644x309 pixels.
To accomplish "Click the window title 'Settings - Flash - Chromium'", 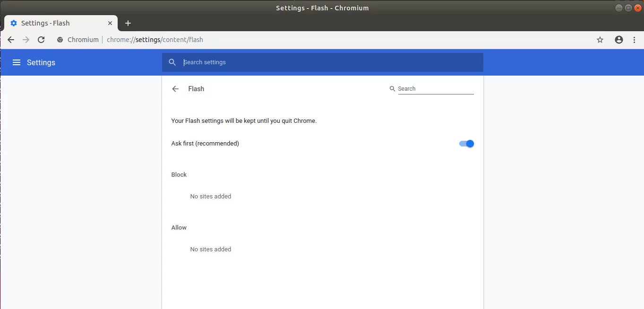I will [x=322, y=8].
